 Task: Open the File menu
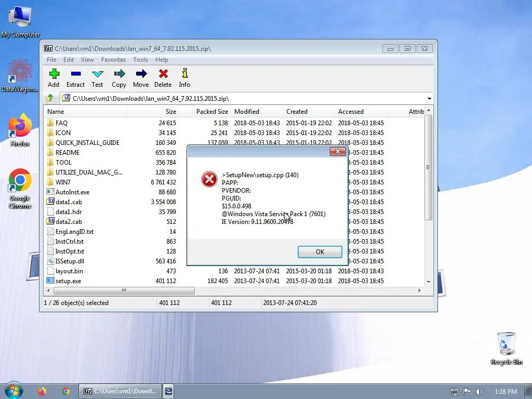tap(51, 60)
